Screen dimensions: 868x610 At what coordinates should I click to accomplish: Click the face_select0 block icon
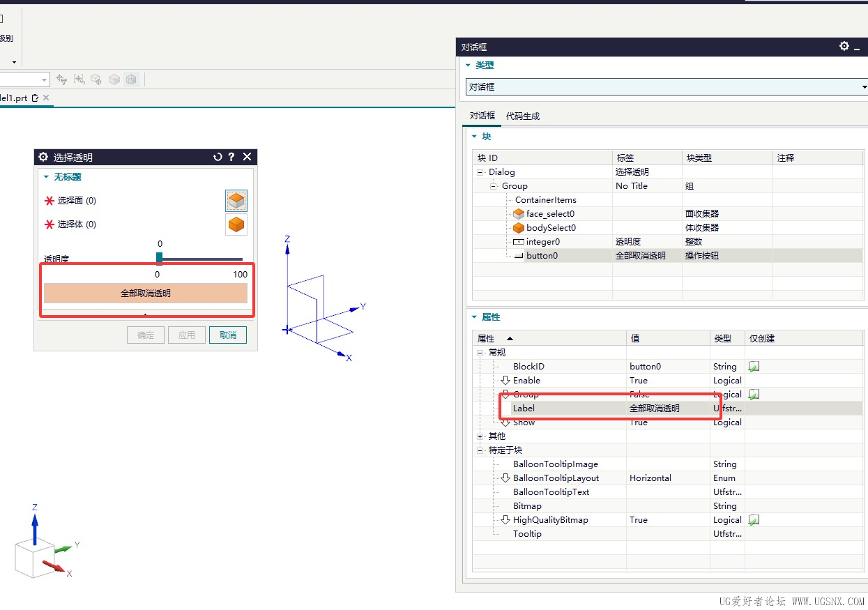coord(519,214)
